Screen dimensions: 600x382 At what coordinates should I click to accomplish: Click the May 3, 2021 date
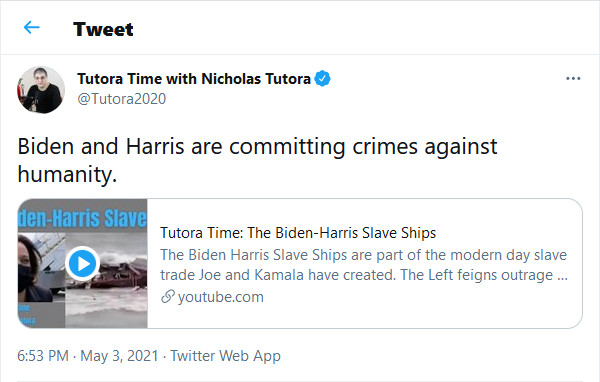pos(119,356)
